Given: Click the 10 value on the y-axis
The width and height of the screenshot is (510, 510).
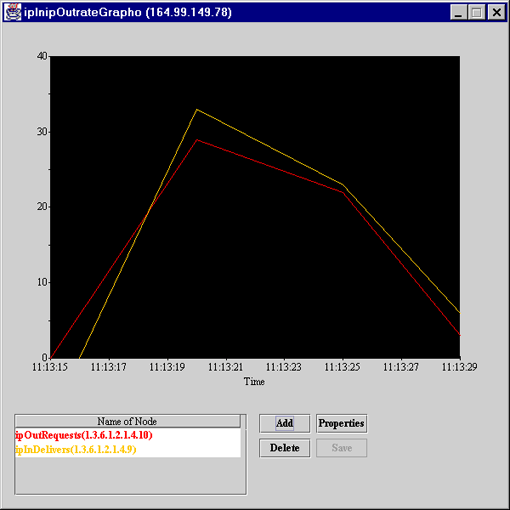Looking at the screenshot, I should 42,282.
